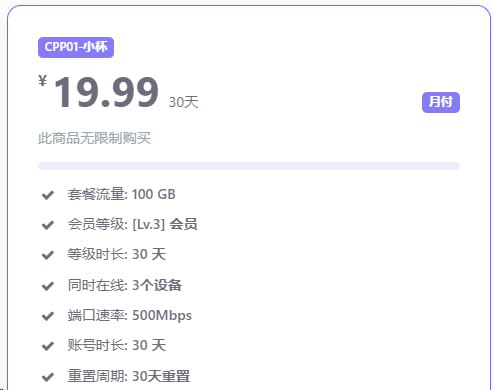Click the 此商品无限制购买 notice text
The height and width of the screenshot is (390, 493).
[x=94, y=138]
